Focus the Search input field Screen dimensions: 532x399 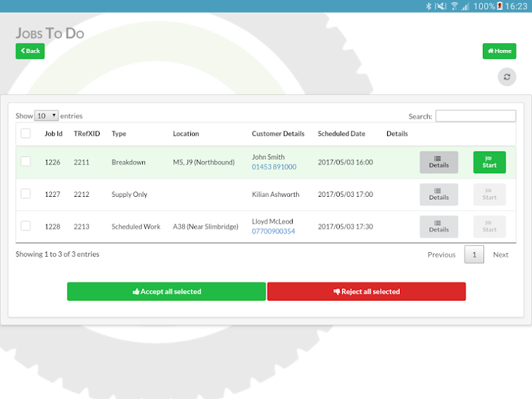(475, 116)
